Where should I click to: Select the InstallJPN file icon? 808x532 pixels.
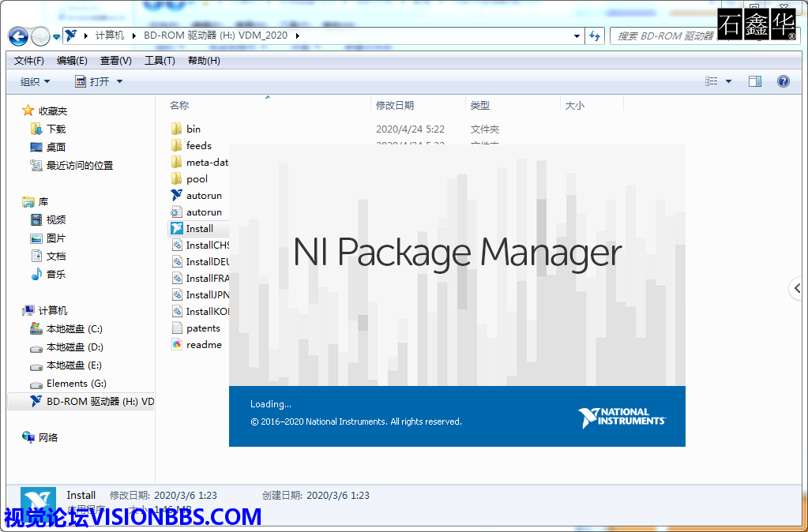(177, 294)
